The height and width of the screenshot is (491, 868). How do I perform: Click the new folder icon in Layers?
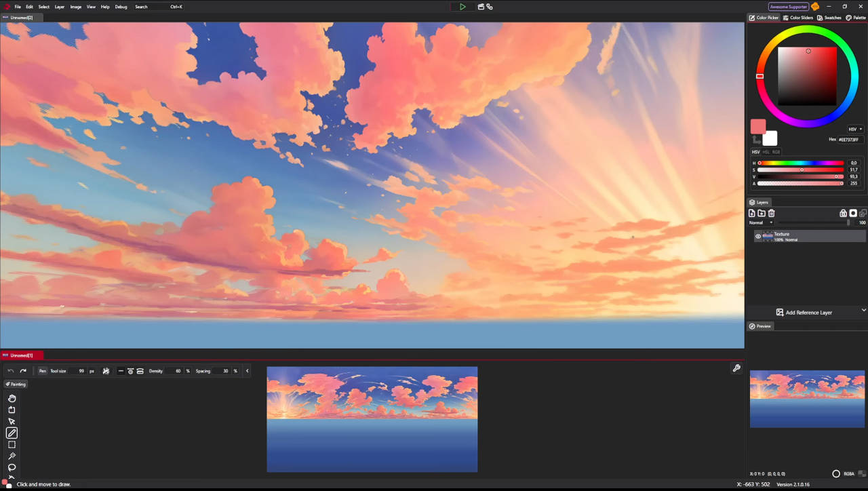click(x=762, y=213)
